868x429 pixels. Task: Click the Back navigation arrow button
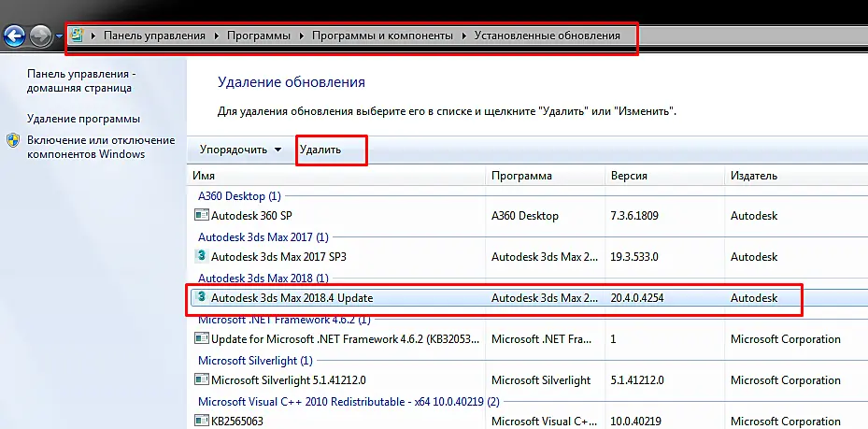tap(14, 36)
